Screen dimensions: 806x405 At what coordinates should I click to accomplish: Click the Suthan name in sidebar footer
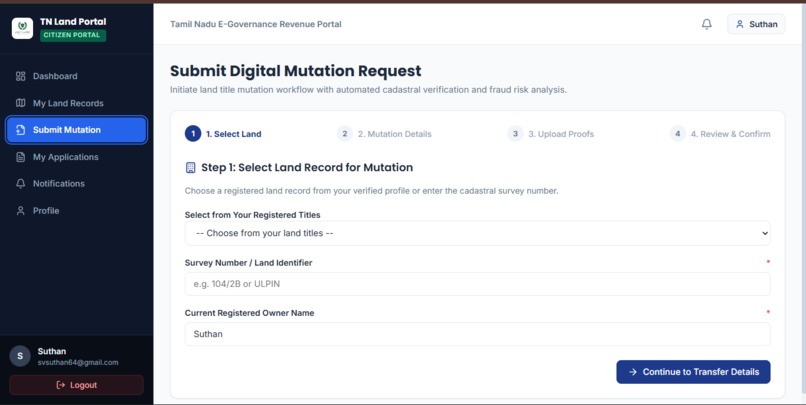click(51, 352)
